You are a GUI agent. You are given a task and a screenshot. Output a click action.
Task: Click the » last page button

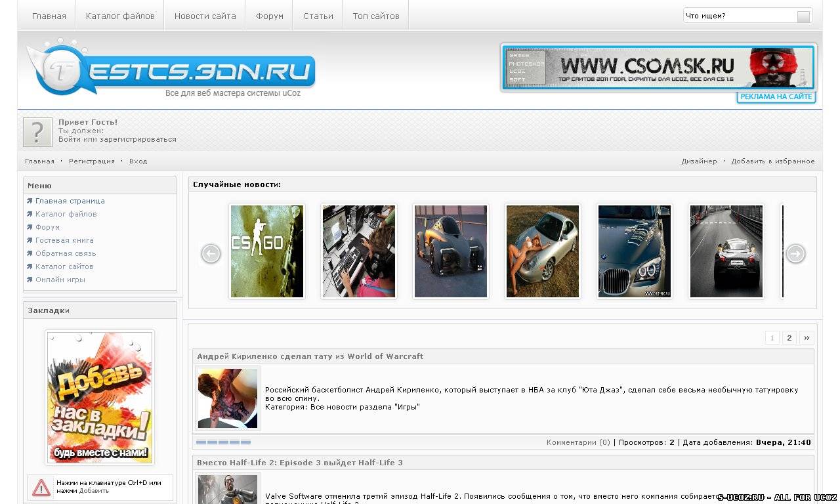807,338
